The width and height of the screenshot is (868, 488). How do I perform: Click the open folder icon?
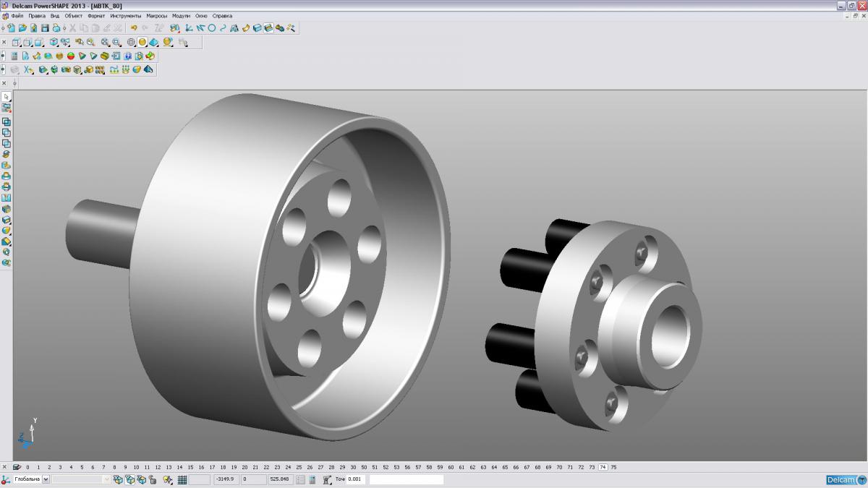tap(22, 27)
